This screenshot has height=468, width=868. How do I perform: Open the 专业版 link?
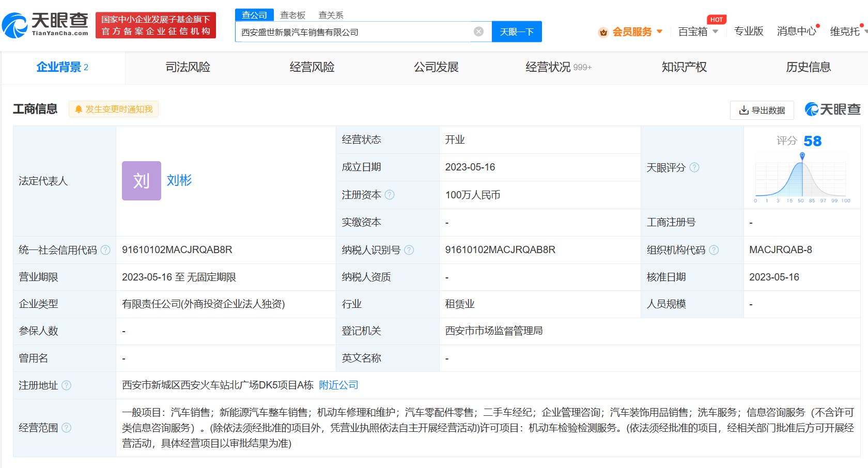point(749,32)
